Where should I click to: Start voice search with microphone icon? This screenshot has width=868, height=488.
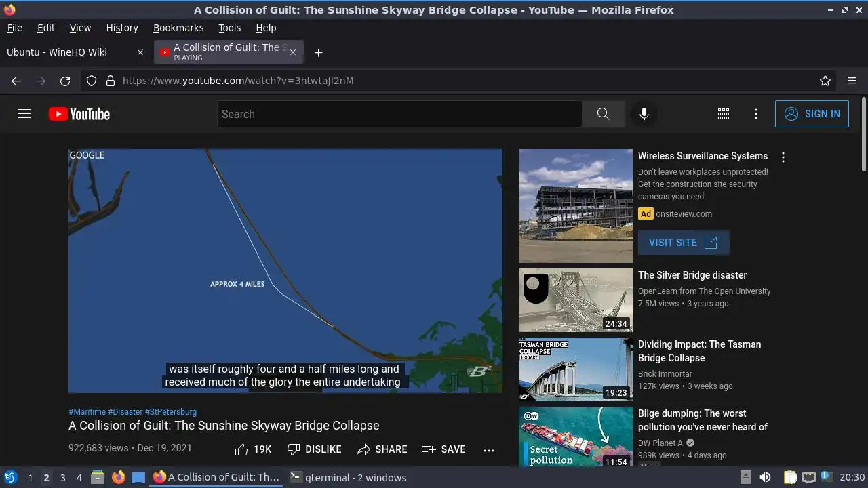(644, 114)
